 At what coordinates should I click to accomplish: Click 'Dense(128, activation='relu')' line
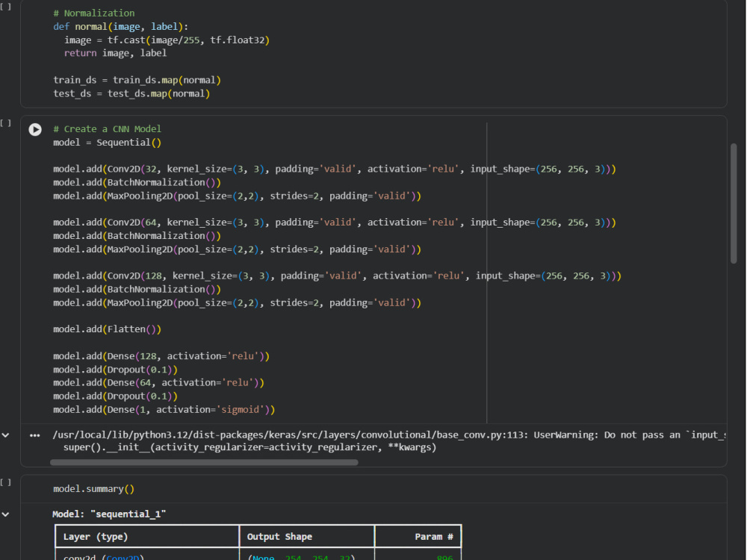[161, 356]
